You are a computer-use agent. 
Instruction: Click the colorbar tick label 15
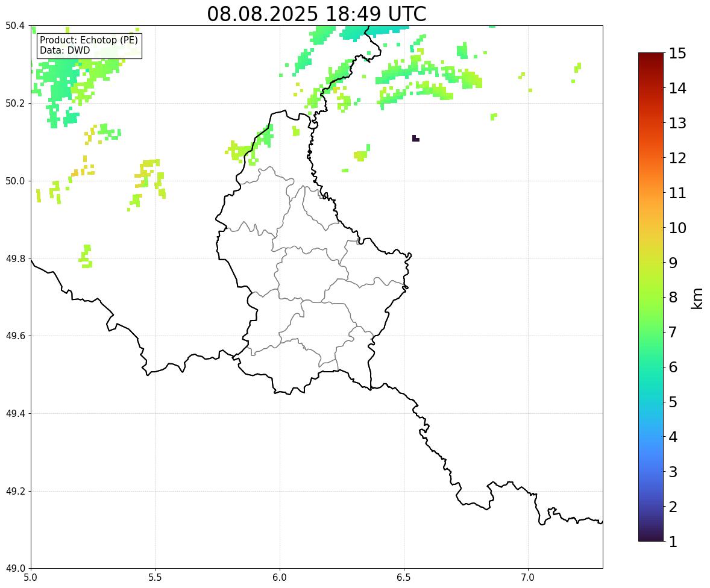pos(677,54)
